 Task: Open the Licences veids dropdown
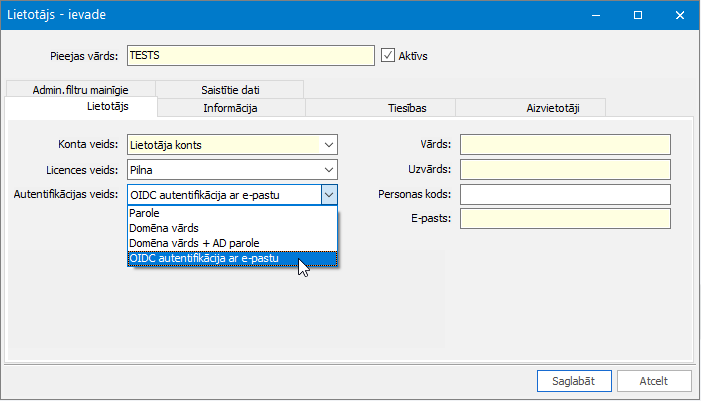[329, 170]
